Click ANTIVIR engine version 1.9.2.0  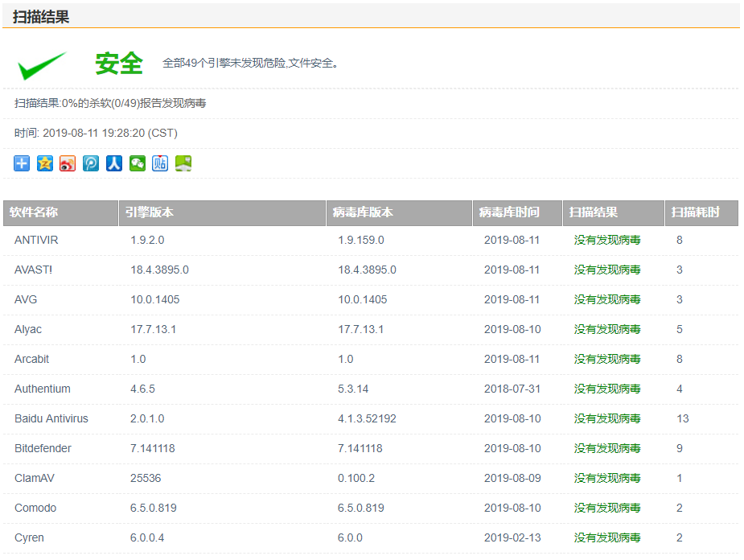[x=147, y=240]
